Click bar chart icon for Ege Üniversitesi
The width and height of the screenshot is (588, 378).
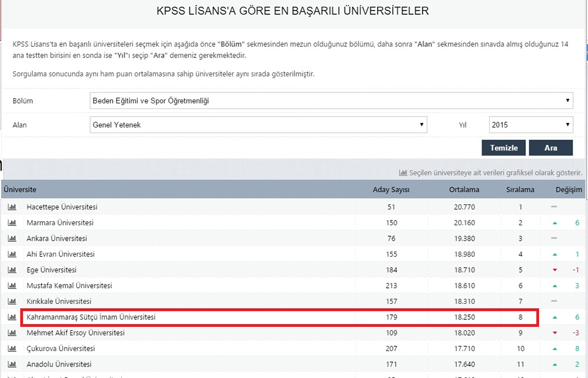11,270
